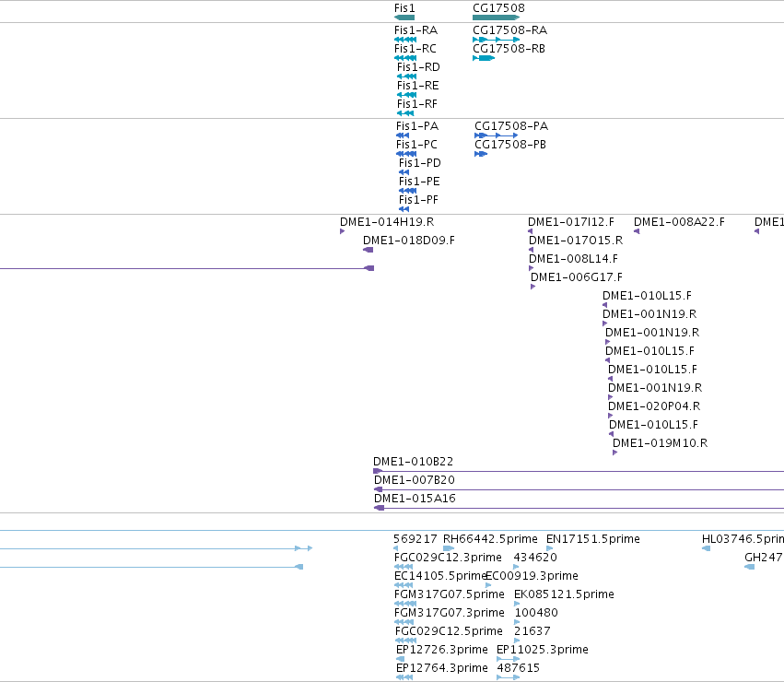
Task: Click the Fis1-RD transcript label
Action: [418, 67]
